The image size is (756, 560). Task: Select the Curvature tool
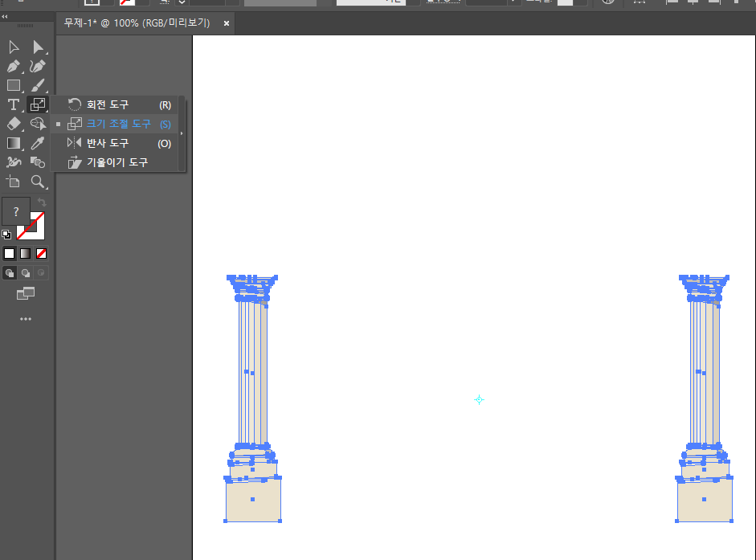click(38, 66)
